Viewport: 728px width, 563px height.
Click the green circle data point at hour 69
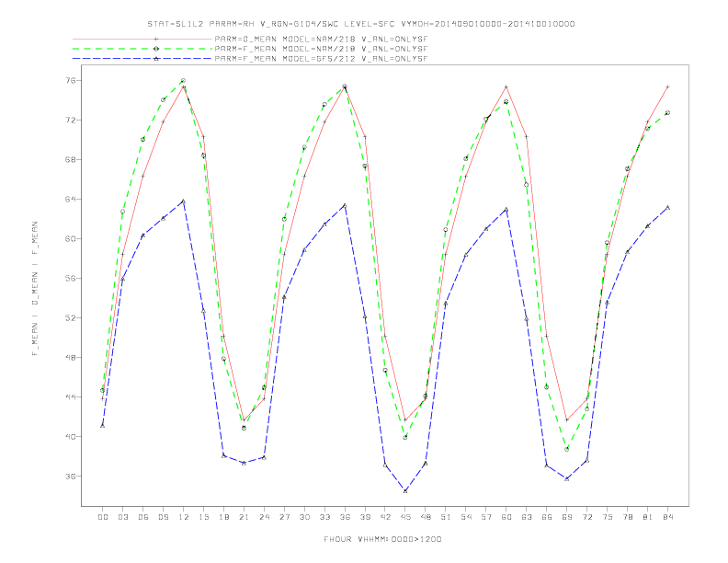tap(567, 449)
